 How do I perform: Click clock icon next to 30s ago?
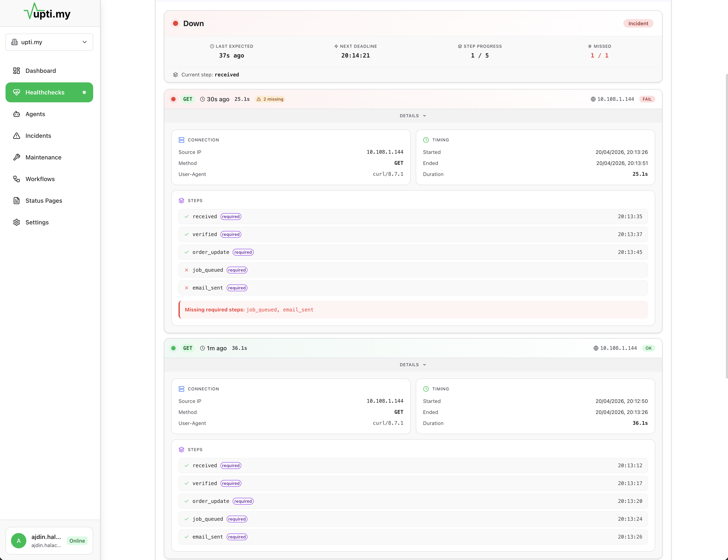[202, 99]
